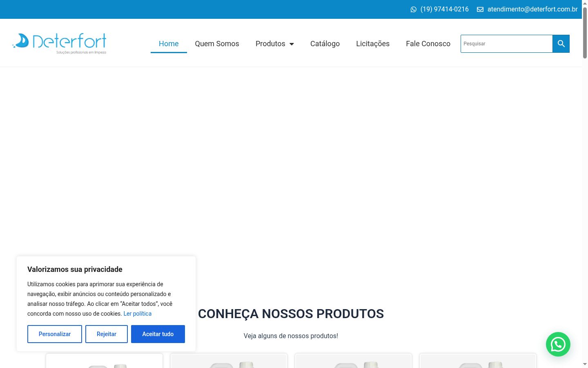The image size is (588, 368).
Task: Go to the Home menu item
Action: 169,44
